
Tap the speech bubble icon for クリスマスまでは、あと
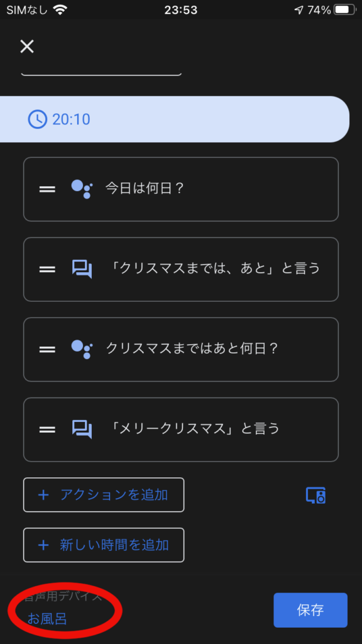click(82, 269)
